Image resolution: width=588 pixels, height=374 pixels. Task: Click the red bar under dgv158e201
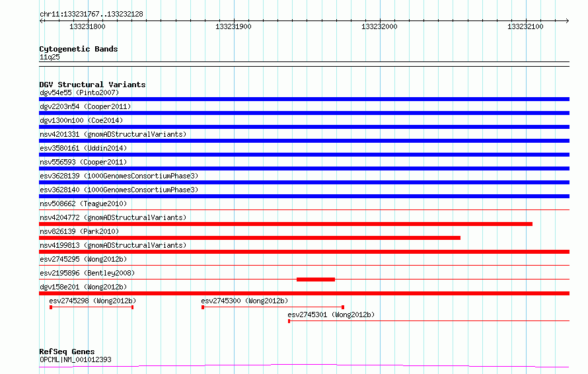tap(304, 293)
